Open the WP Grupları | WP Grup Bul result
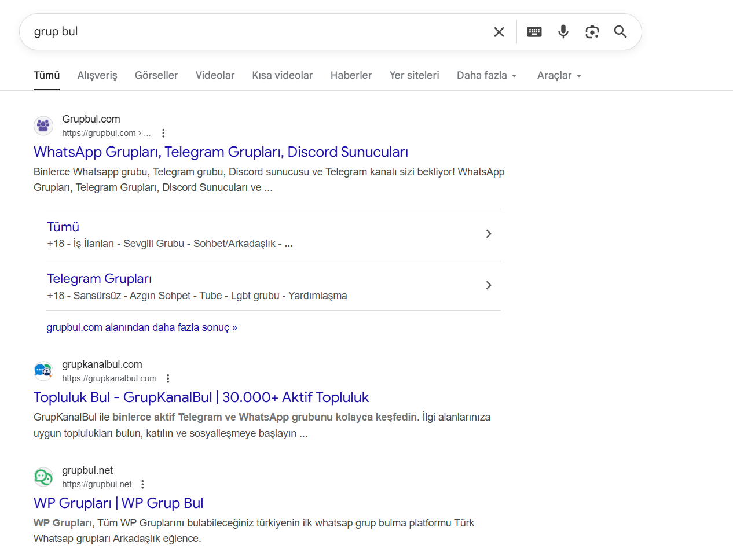Image resolution: width=733 pixels, height=560 pixels. coord(119,503)
